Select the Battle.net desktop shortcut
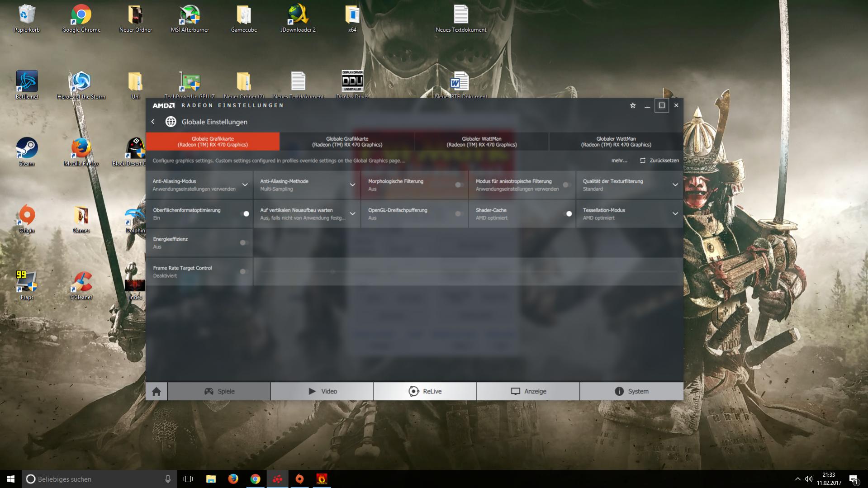 coord(27,85)
